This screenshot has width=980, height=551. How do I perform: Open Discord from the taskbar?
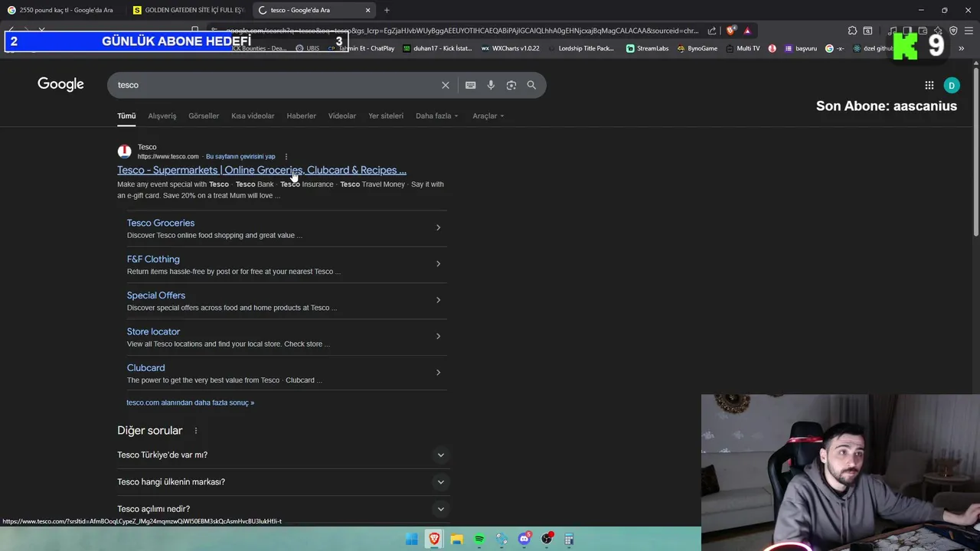click(524, 539)
